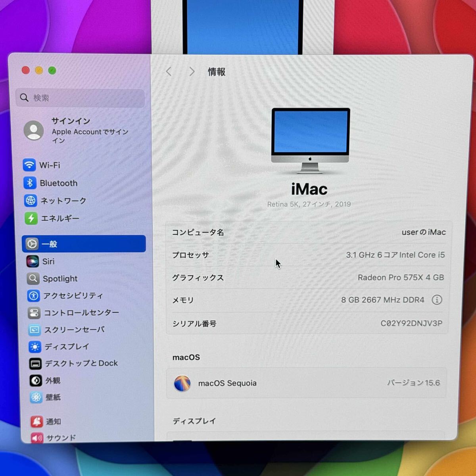Click the memory info (i) icon

click(x=437, y=300)
